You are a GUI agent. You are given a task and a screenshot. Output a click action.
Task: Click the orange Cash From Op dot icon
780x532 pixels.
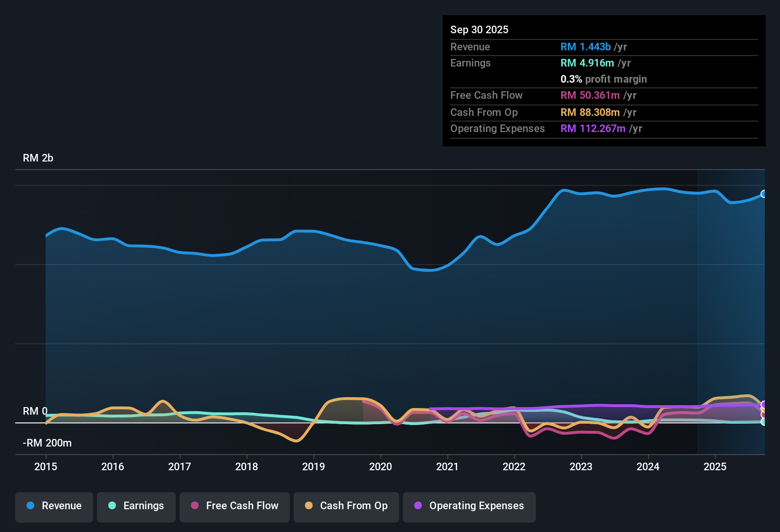[308, 506]
